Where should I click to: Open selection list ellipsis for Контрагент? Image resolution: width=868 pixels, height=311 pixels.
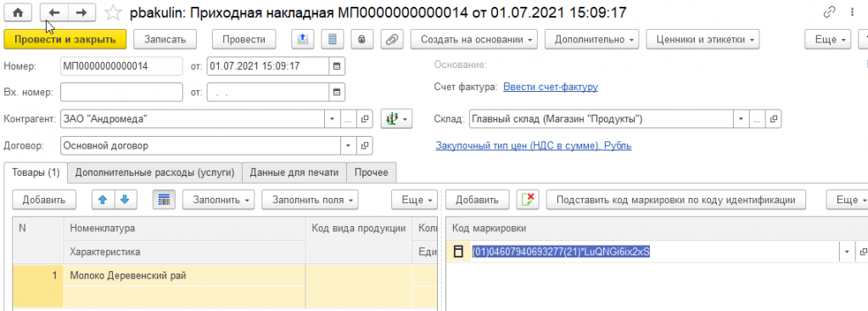pyautogui.click(x=349, y=119)
